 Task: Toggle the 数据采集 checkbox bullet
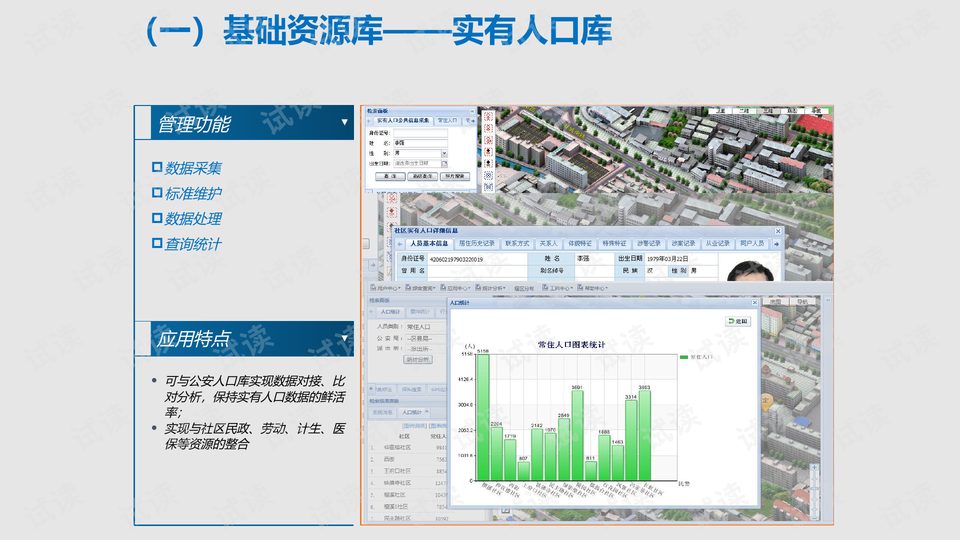pos(156,167)
